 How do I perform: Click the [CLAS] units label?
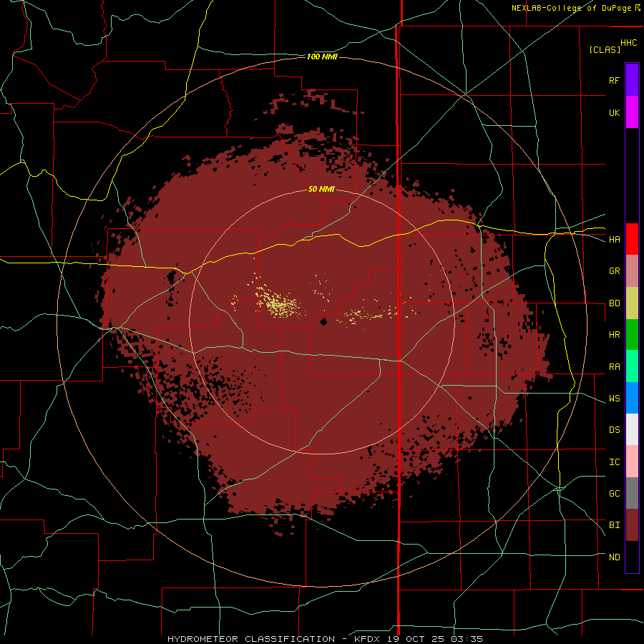(x=605, y=49)
